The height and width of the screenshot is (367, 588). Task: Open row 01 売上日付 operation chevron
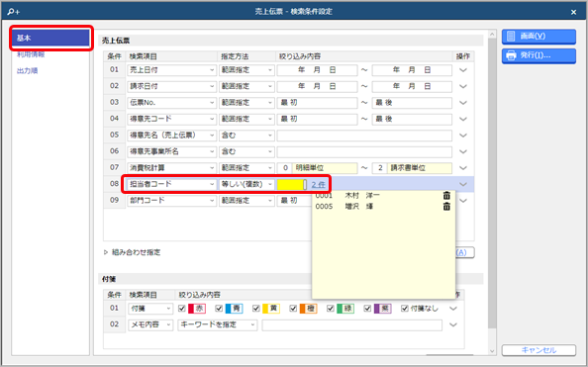463,70
